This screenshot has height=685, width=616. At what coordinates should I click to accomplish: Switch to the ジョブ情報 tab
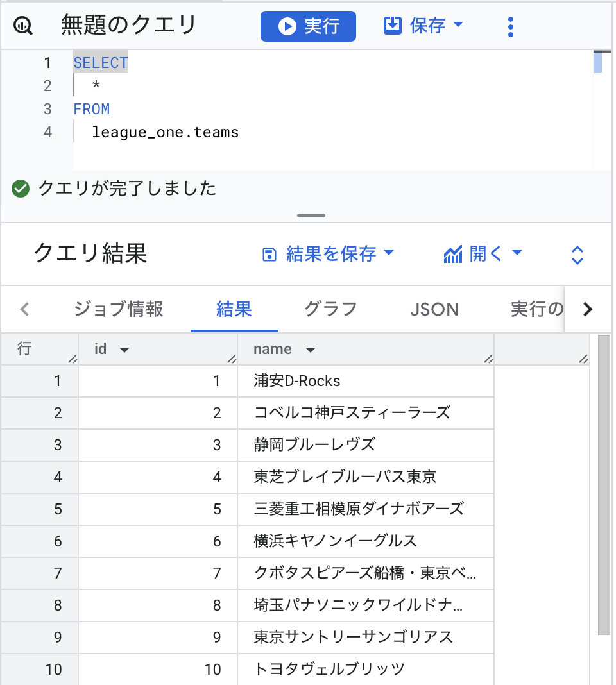click(x=118, y=309)
